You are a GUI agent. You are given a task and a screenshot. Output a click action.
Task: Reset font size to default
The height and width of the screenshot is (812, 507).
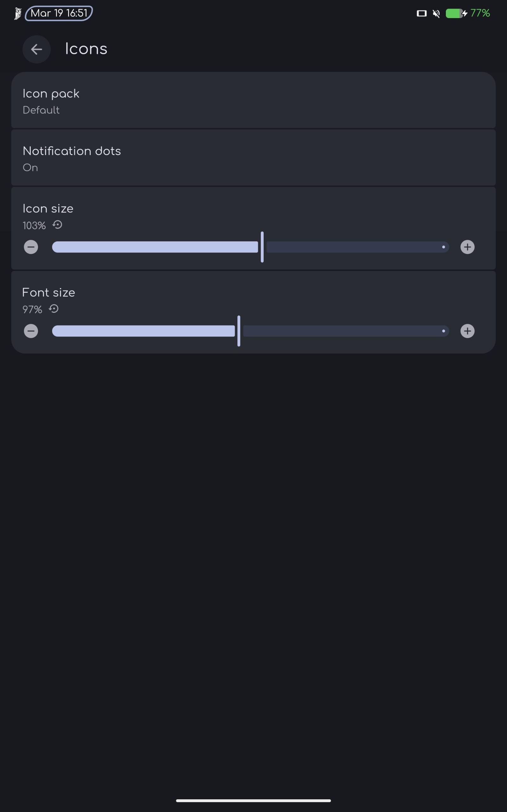click(54, 309)
